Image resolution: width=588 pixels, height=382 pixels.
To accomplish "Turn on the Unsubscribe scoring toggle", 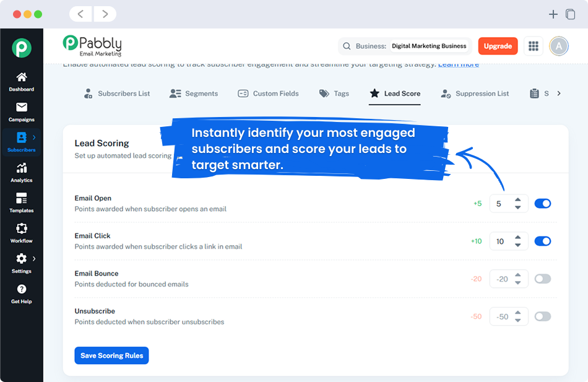I will [543, 316].
